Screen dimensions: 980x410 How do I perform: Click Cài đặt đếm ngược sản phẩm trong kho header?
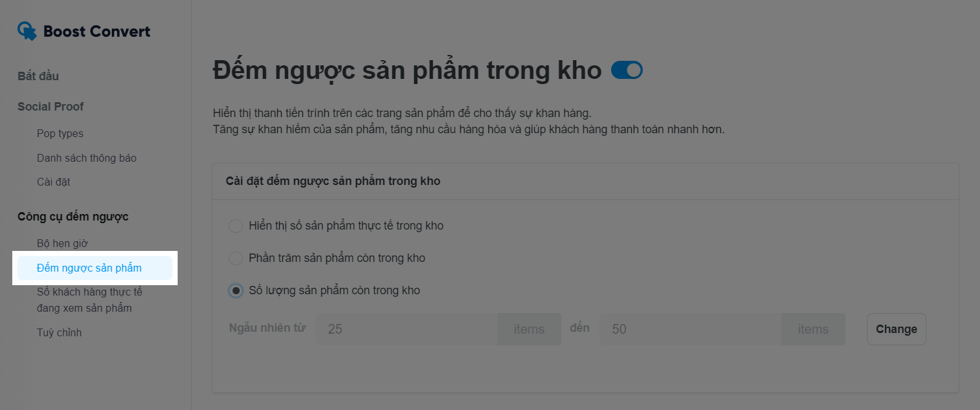tap(333, 181)
